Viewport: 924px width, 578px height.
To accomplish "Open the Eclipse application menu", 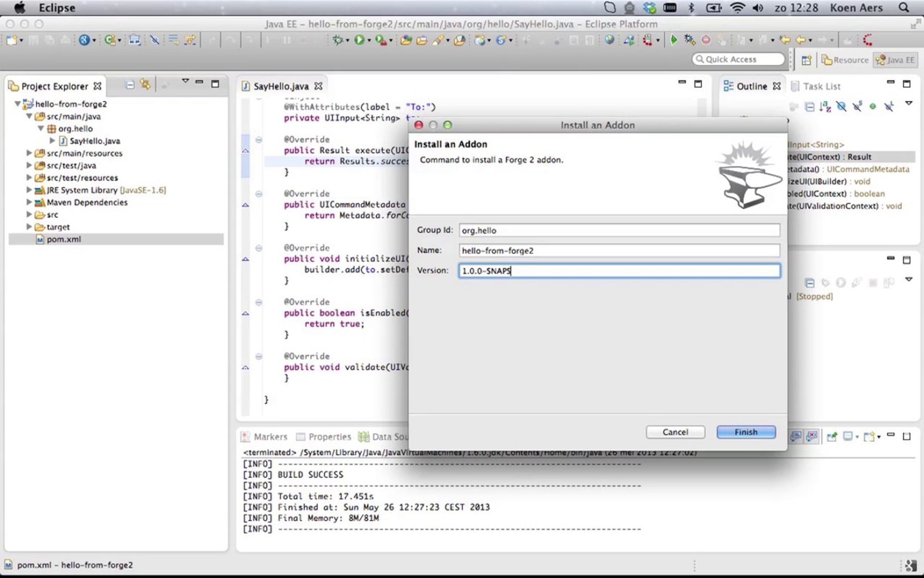I will 57,8.
